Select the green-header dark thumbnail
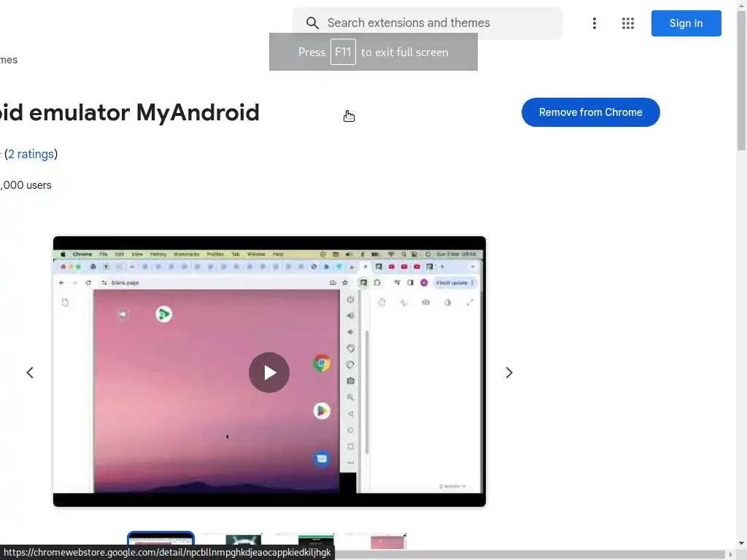This screenshot has height=560, width=747. coord(304,541)
